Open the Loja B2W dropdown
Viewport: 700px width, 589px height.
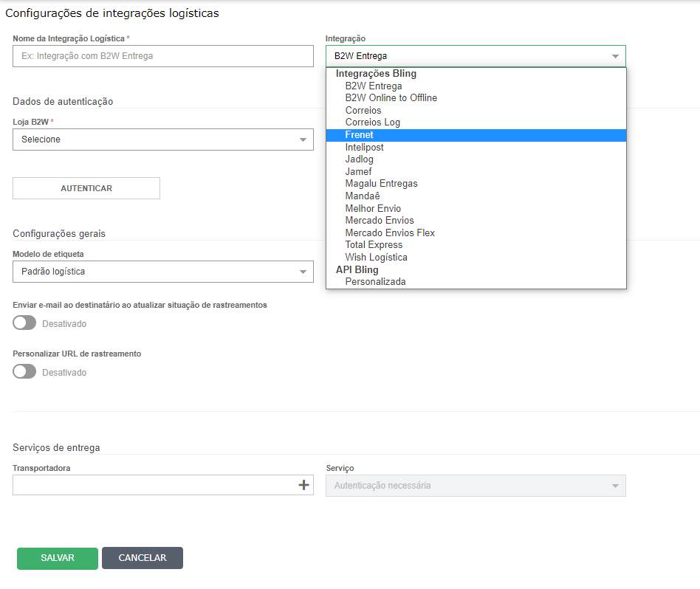(162, 139)
